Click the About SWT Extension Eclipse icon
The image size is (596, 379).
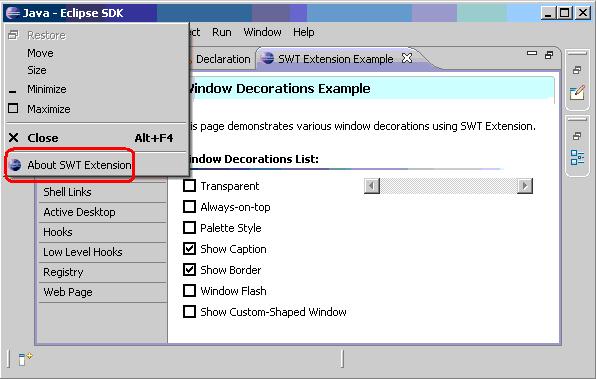(x=15, y=165)
